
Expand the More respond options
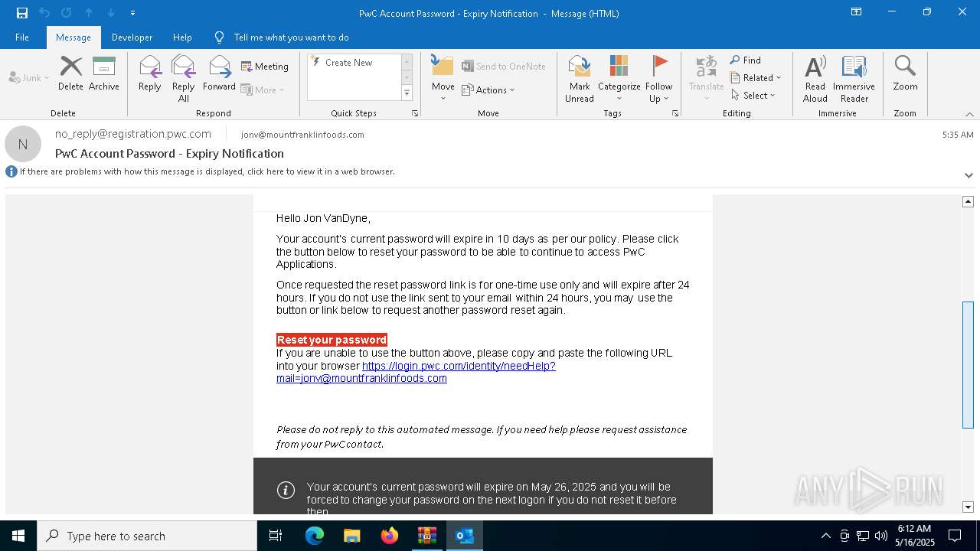click(x=263, y=90)
